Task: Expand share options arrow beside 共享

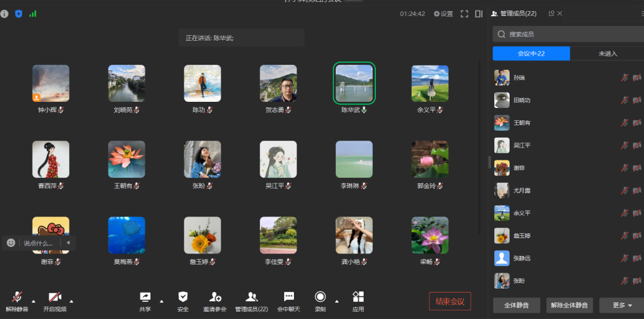Action: pyautogui.click(x=161, y=301)
